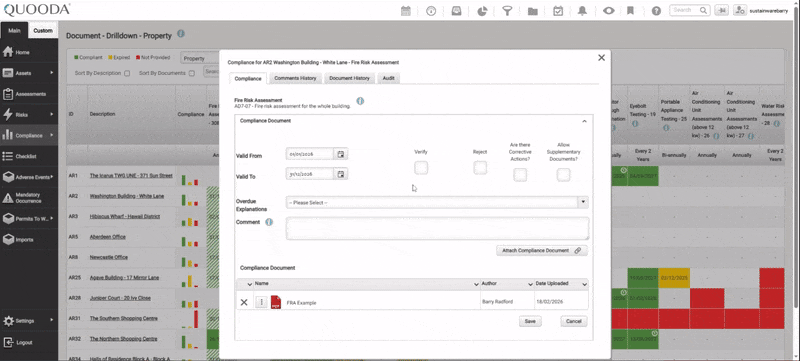The image size is (800, 361).
Task: Tick the Allow Supplementary Documents checkbox
Action: (x=563, y=175)
